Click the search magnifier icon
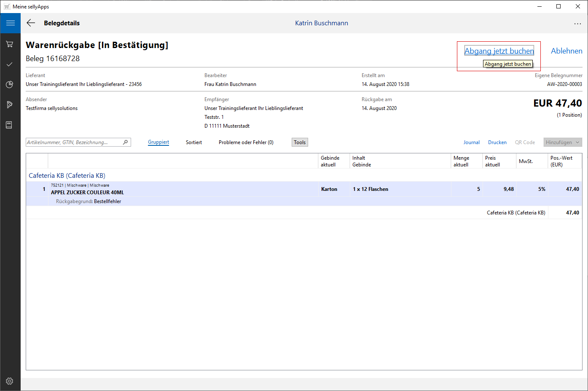Image resolution: width=588 pixels, height=391 pixels. tap(125, 142)
